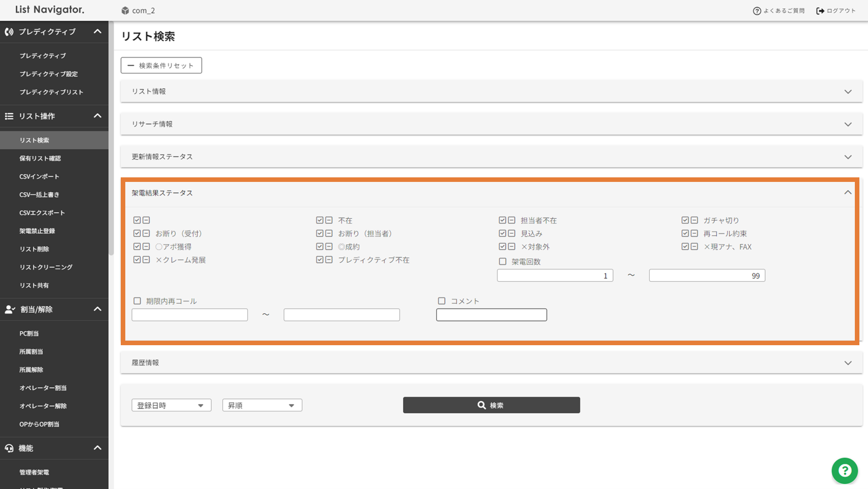Click the 検索条件リセット button
This screenshot has height=489, width=868.
point(161,65)
